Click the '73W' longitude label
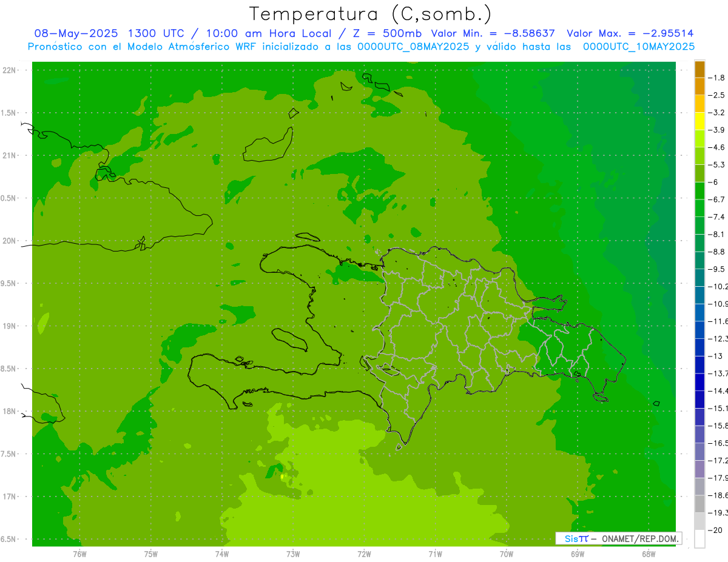Image resolution: width=728 pixels, height=562 pixels. [293, 554]
